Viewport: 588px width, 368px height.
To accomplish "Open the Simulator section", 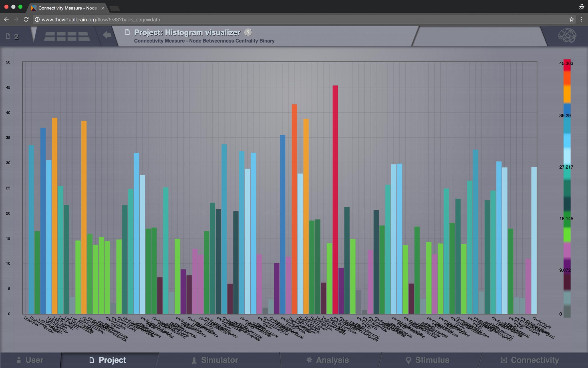I will pos(215,360).
